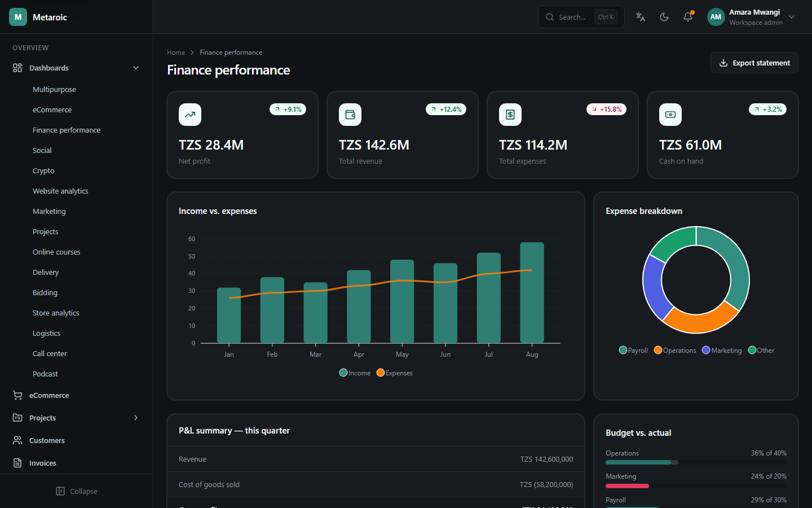812x508 pixels.
Task: Expand the Projects section arrow
Action: pos(136,418)
